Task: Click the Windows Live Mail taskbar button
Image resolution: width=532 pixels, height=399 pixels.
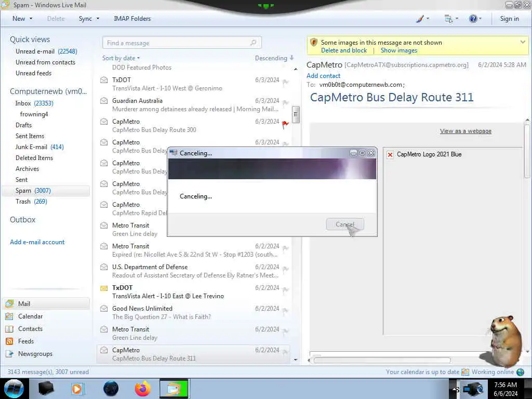Action: [174, 389]
